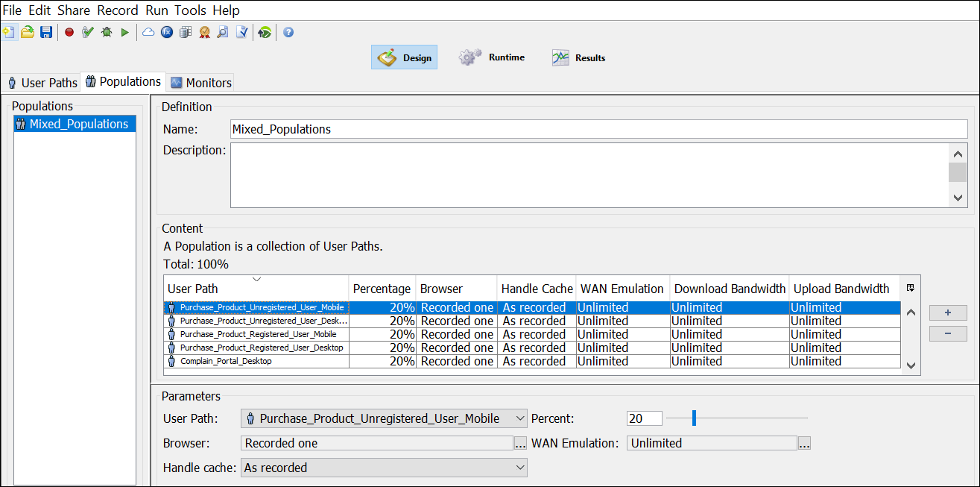Switch to the Runtime view
This screenshot has width=980, height=487.
pyautogui.click(x=492, y=57)
